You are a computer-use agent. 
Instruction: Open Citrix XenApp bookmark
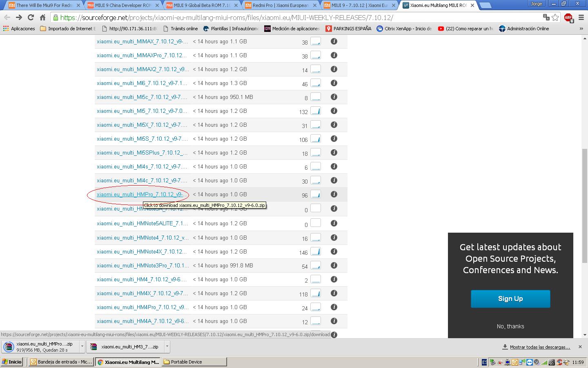point(404,29)
